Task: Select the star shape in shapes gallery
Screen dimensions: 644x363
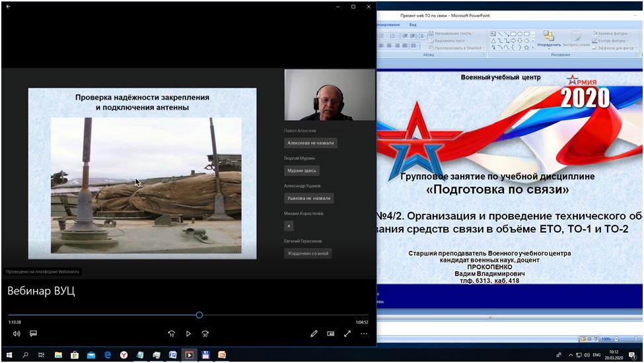Action: [526, 48]
